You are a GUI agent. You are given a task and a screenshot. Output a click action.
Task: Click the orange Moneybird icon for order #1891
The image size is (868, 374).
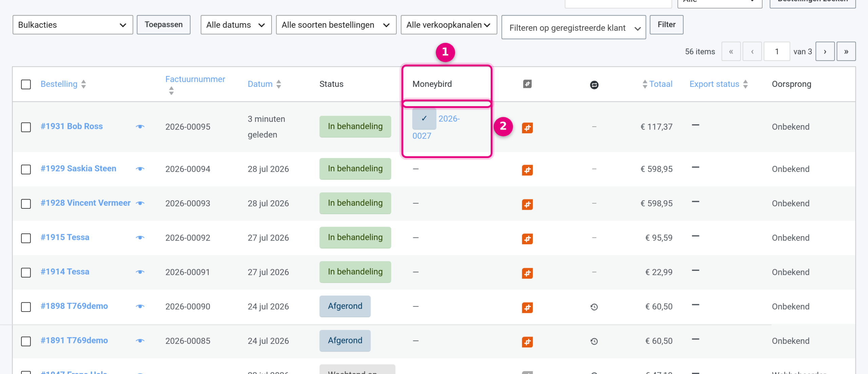point(527,342)
